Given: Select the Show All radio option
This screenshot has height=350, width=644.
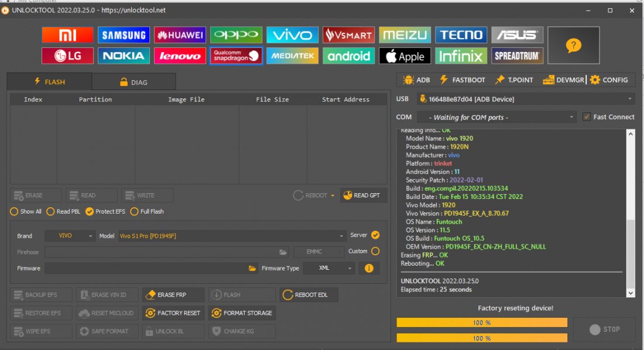Looking at the screenshot, I should pyautogui.click(x=26, y=211).
